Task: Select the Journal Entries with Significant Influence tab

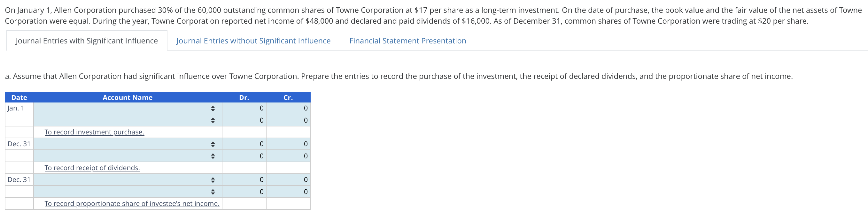Action: [86, 40]
